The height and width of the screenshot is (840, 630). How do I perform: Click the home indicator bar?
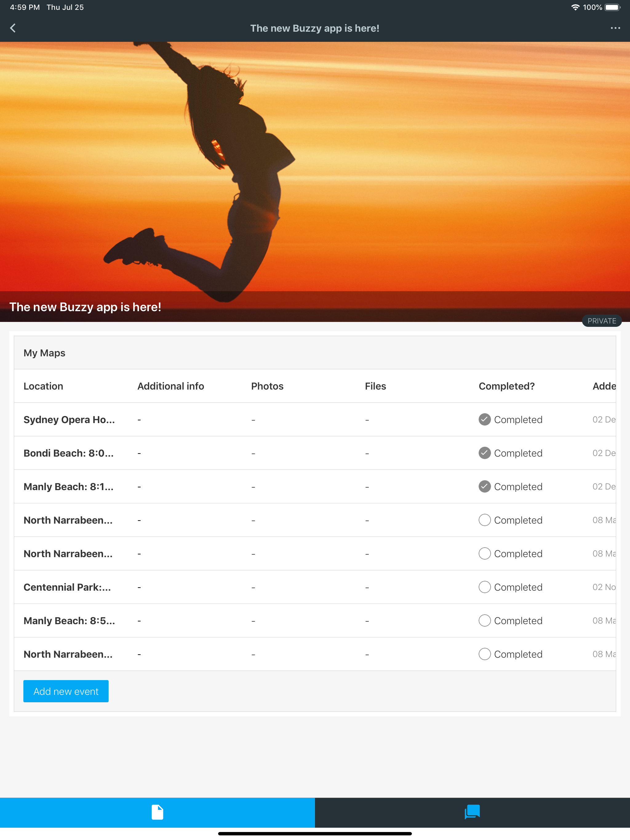click(x=315, y=834)
